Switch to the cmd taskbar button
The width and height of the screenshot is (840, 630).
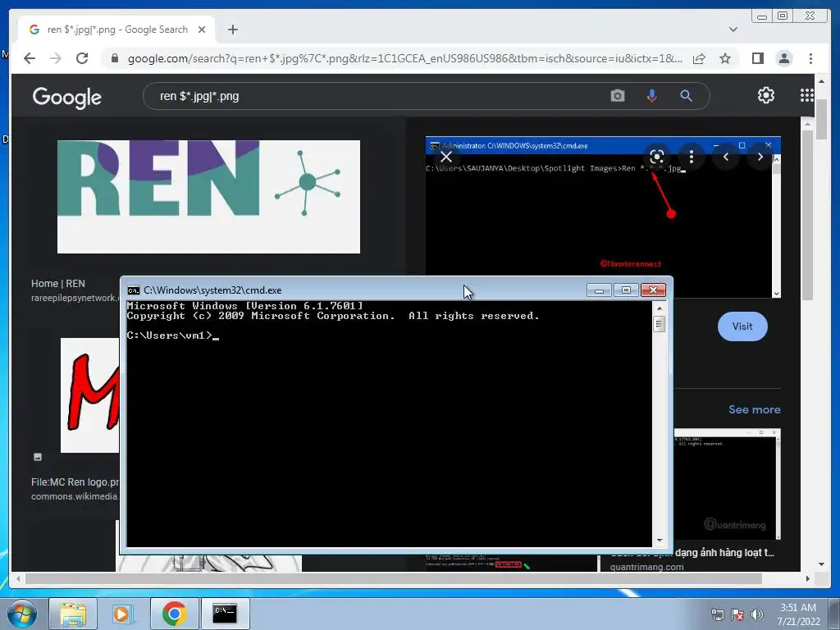pyautogui.click(x=225, y=614)
